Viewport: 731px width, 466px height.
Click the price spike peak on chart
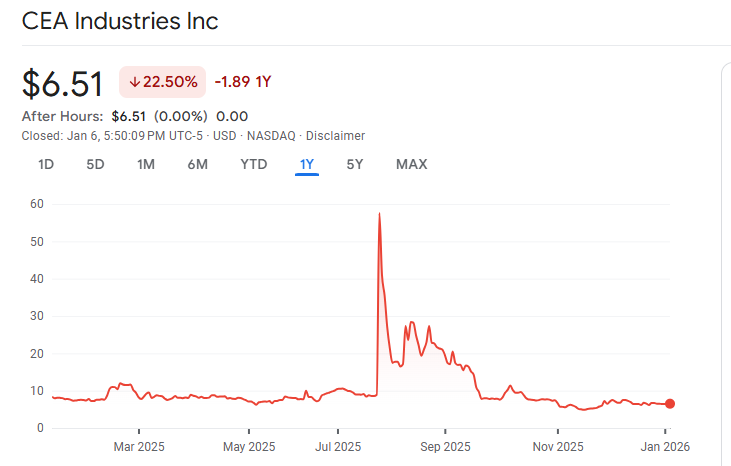pos(379,214)
